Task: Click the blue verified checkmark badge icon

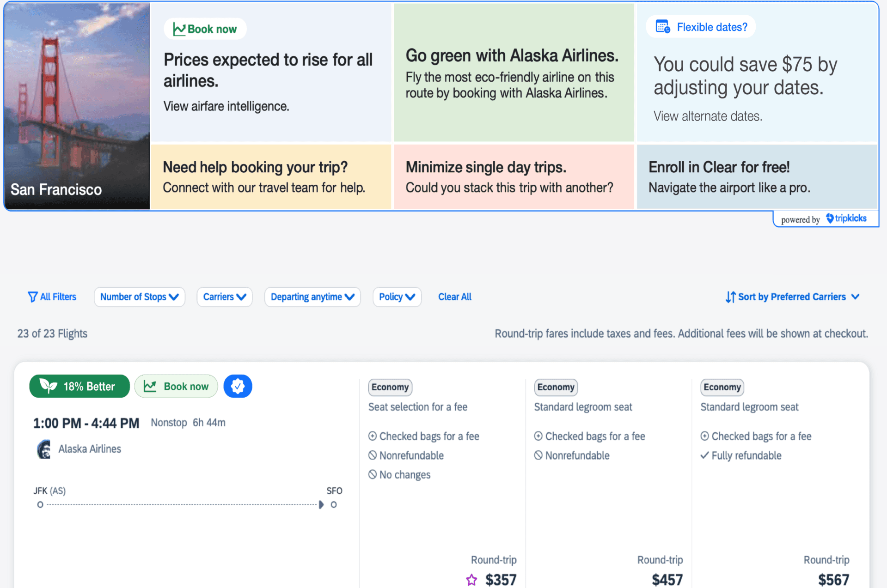Action: click(x=238, y=386)
